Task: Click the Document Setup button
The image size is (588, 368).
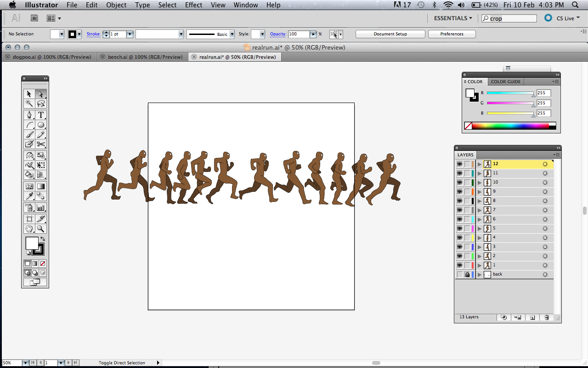Action: click(x=390, y=34)
